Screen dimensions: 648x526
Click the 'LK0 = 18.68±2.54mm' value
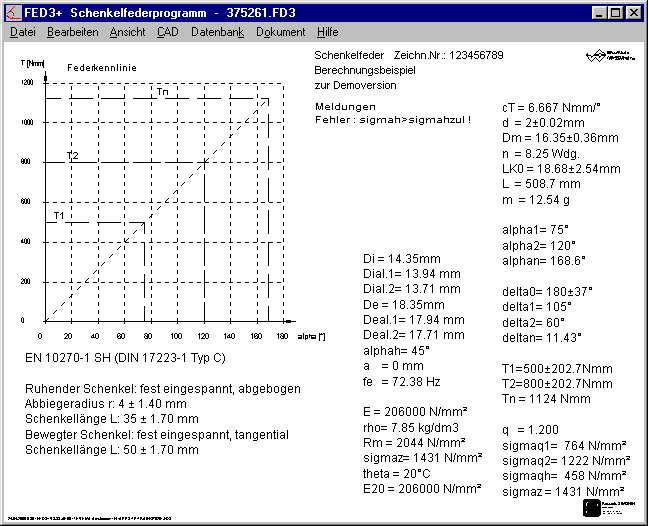tap(561, 169)
